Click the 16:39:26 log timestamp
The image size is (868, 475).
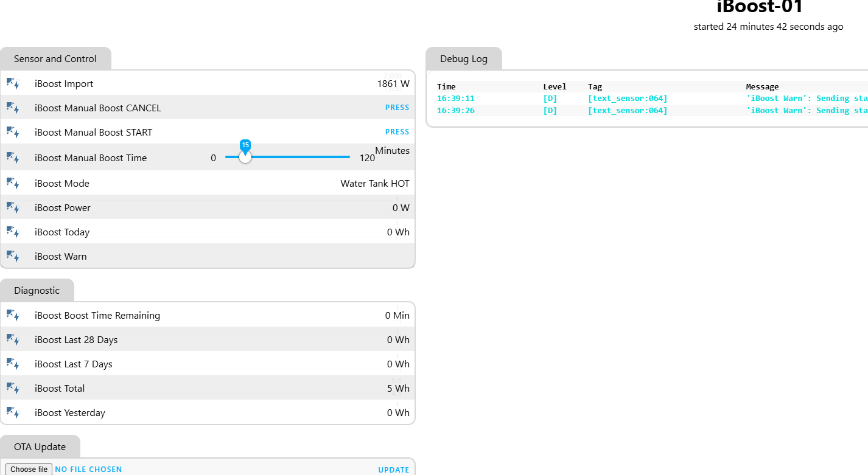pyautogui.click(x=456, y=111)
